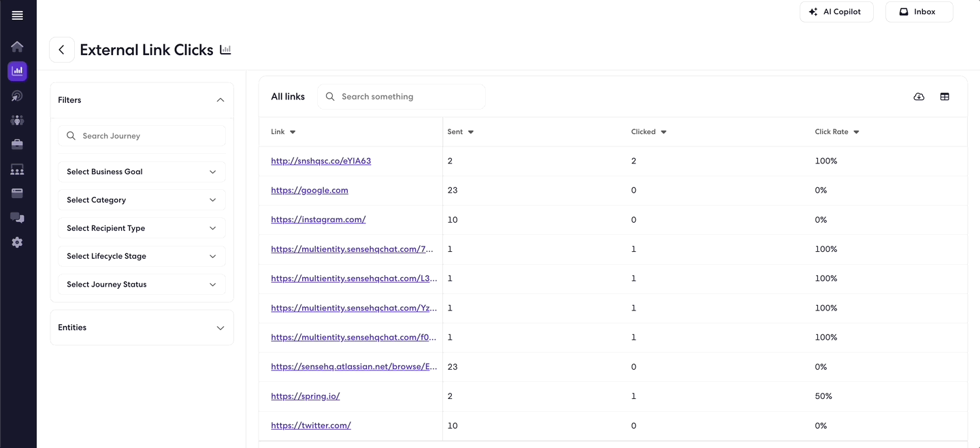The height and width of the screenshot is (448, 980).
Task: Open the people/audience sidebar icon
Action: coord(17,120)
